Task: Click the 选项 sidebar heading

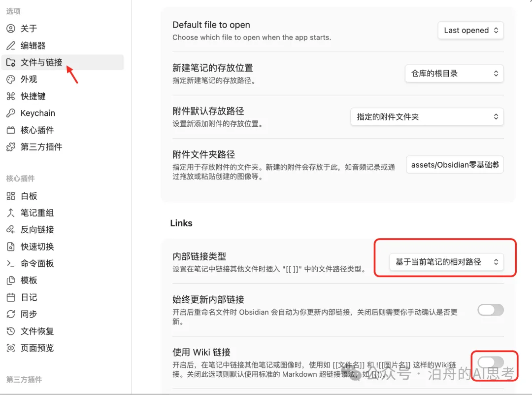Action: point(13,11)
